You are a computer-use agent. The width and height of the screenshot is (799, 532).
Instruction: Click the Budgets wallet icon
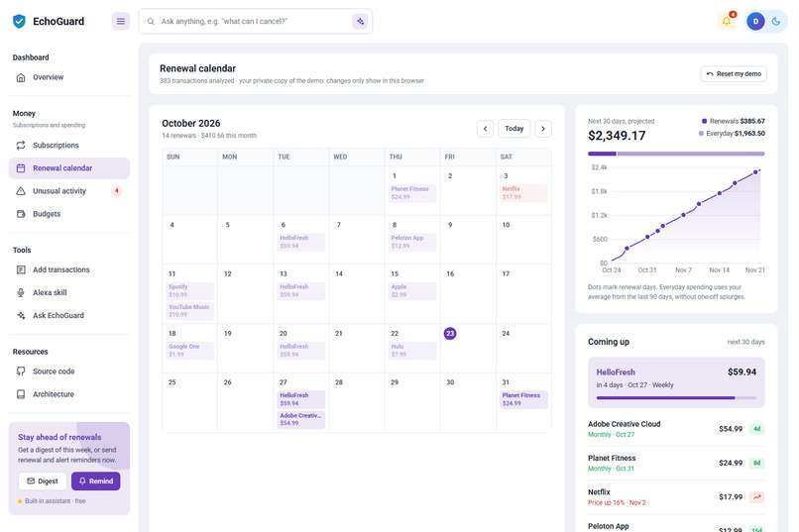coord(21,214)
